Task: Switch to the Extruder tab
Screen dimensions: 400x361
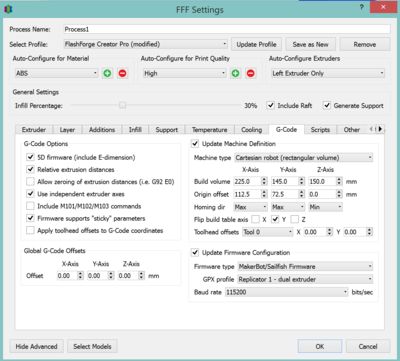Action: tap(34, 130)
